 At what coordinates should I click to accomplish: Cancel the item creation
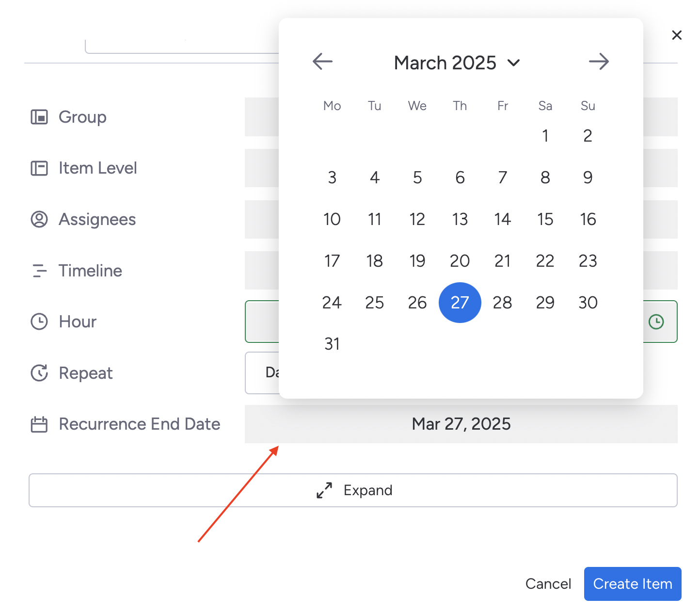click(x=548, y=583)
